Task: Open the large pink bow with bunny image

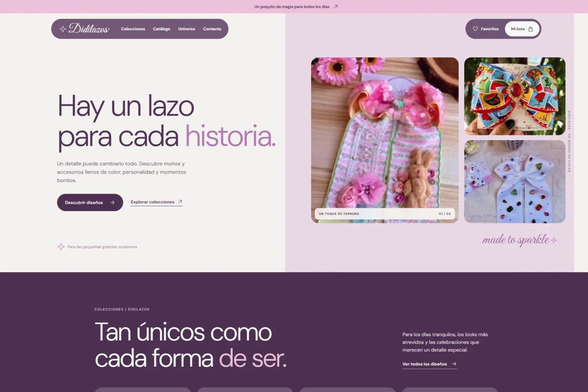Action: [385, 140]
